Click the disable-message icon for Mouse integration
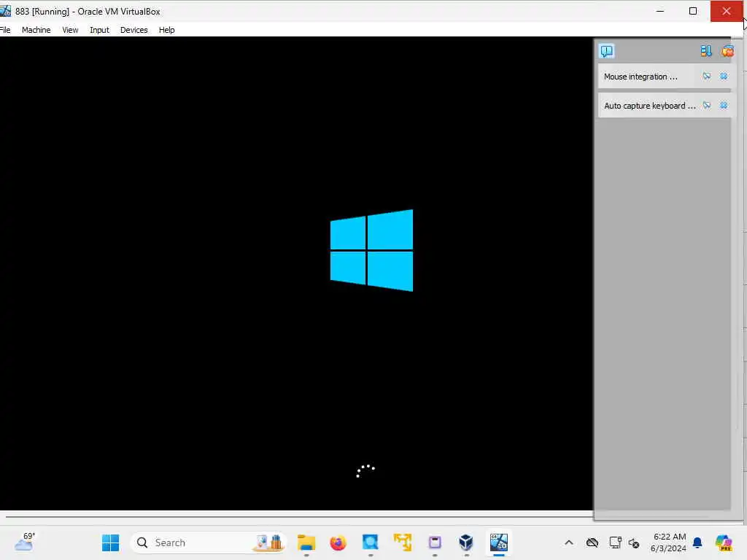The image size is (747, 560). tap(706, 76)
